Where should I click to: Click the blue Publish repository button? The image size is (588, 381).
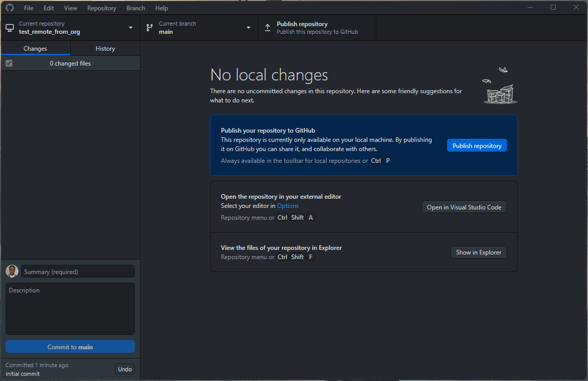coord(477,146)
